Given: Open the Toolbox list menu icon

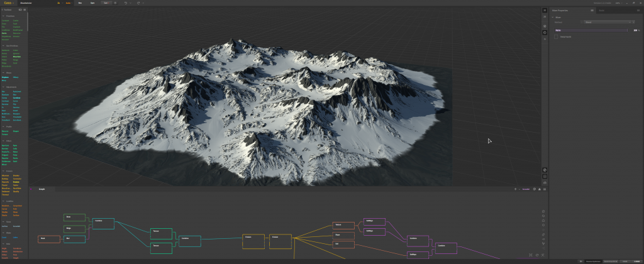Looking at the screenshot, I should tap(25, 9).
